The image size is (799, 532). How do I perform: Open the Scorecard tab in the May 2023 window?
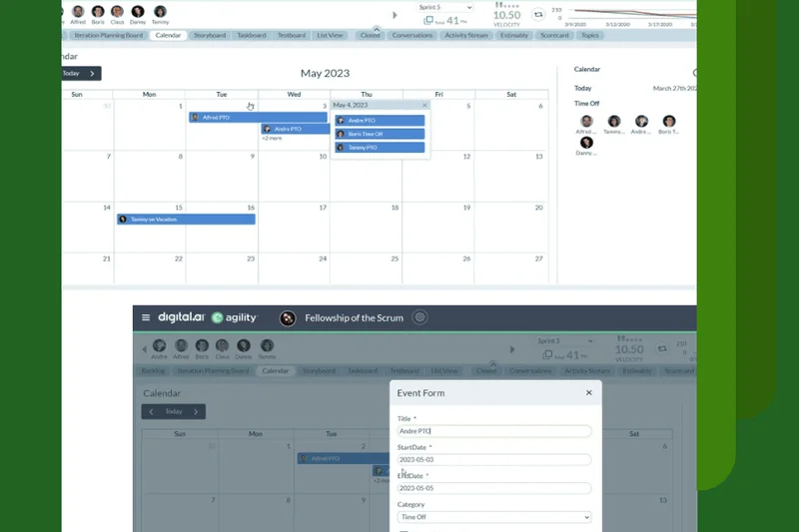(554, 35)
